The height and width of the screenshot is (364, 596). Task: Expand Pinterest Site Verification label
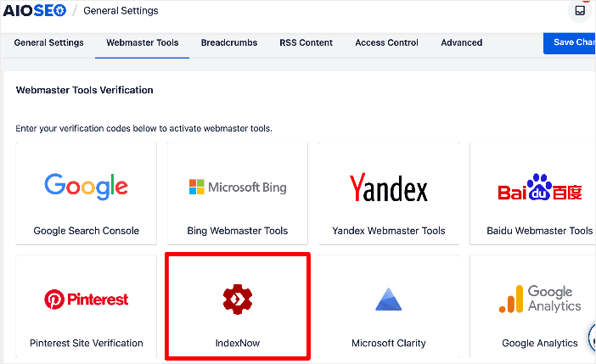87,343
